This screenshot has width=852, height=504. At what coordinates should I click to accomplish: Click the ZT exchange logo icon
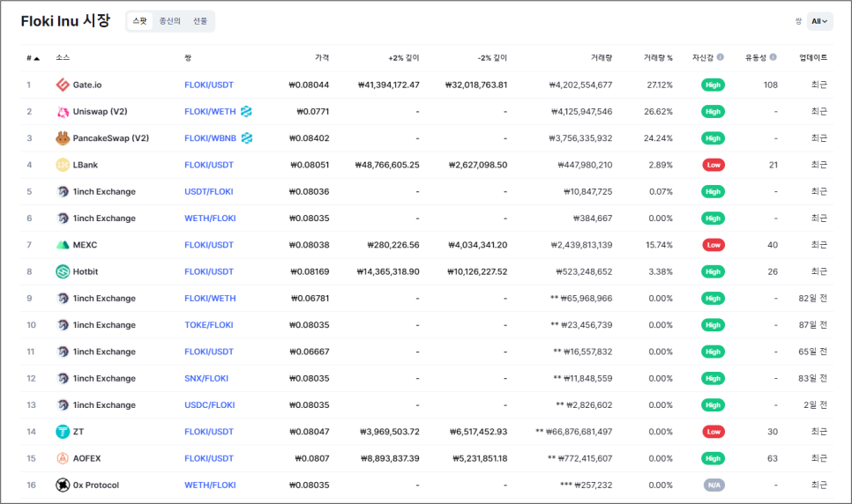(x=63, y=432)
